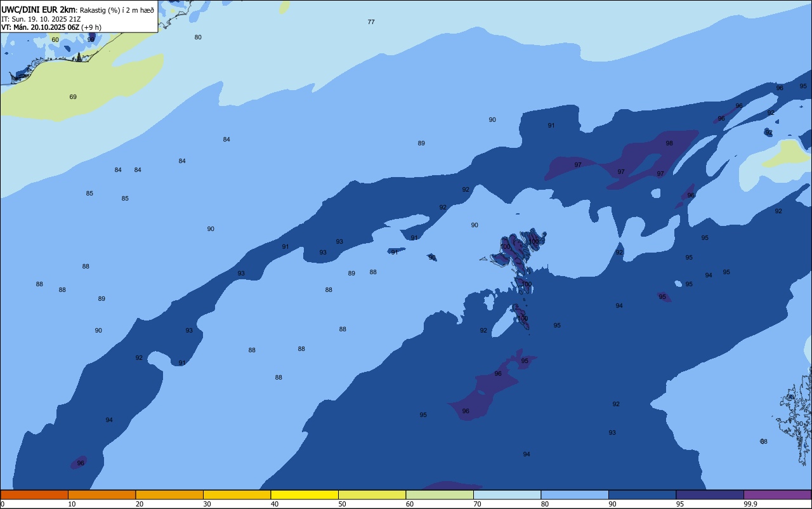The image size is (812, 509).
Task: Pick the 80–90 light blue legend swatch
Action: pyautogui.click(x=575, y=494)
